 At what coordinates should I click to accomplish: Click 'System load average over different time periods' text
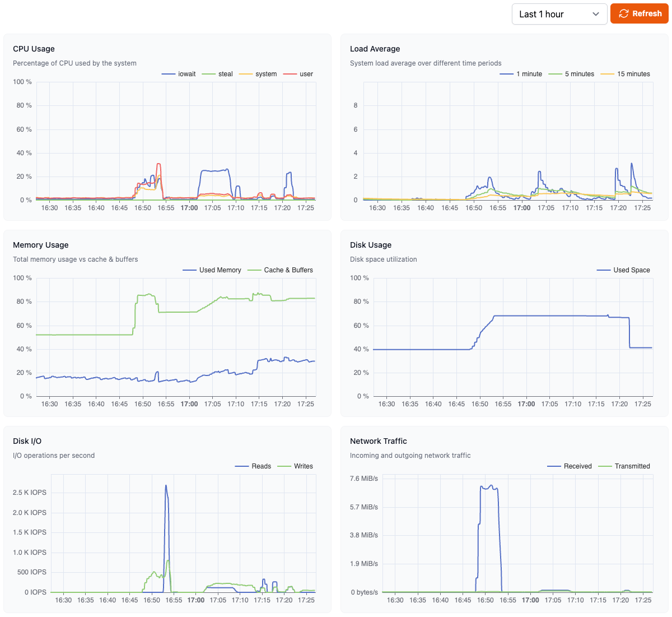tap(426, 63)
